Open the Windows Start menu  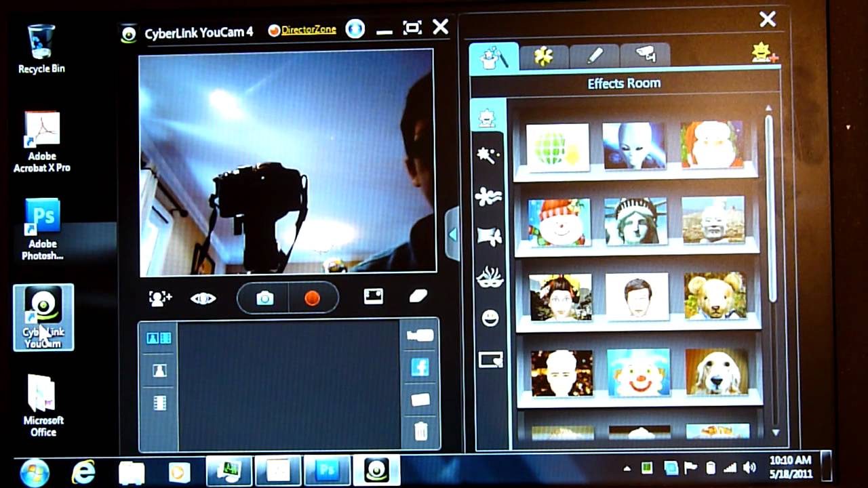35,472
